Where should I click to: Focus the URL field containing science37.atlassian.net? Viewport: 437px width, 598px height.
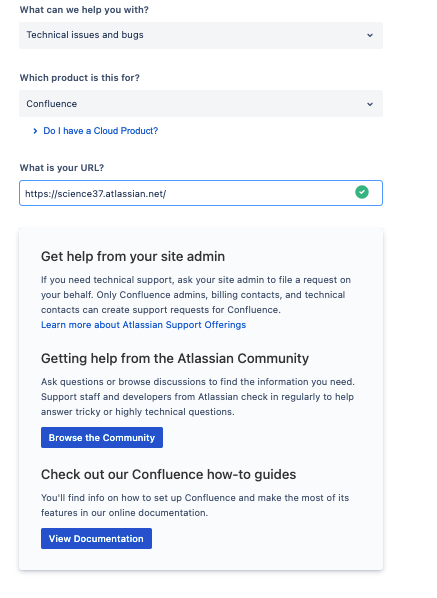201,193
